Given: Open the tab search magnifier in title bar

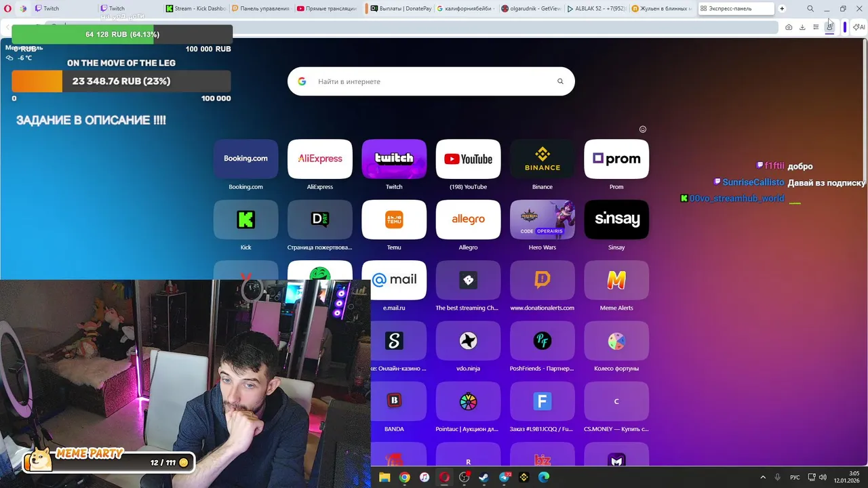Looking at the screenshot, I should coord(810,9).
